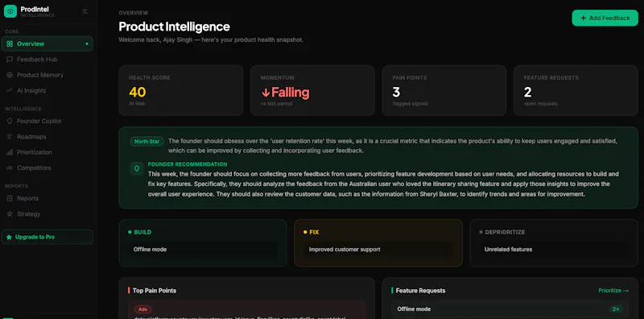The height and width of the screenshot is (319, 644).
Task: Open Founder Copilot
Action: [47, 122]
